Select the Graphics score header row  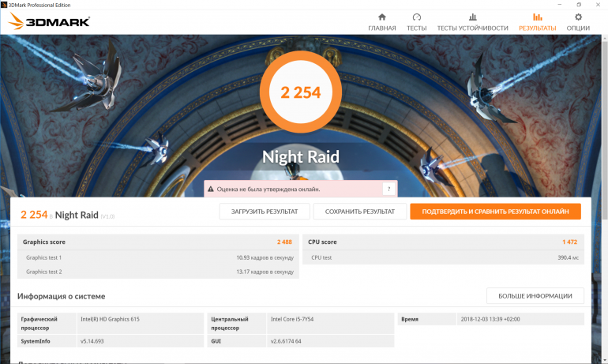tap(158, 242)
